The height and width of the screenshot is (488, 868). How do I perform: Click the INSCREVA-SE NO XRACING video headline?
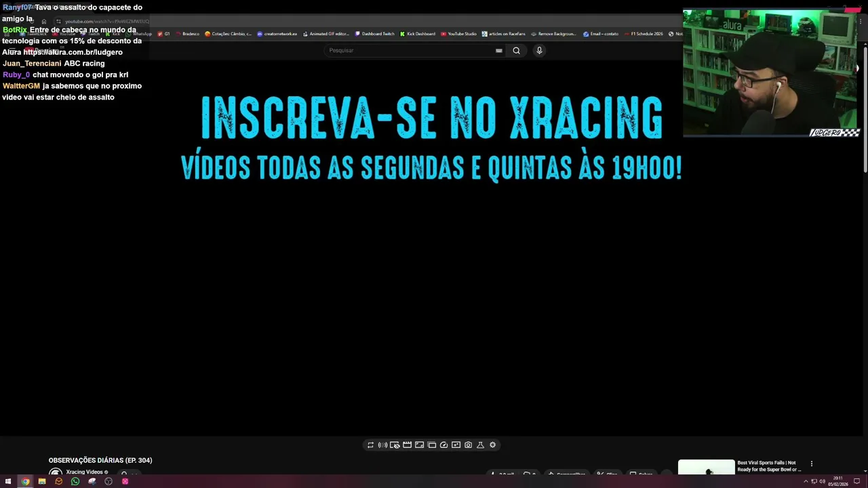coord(431,118)
